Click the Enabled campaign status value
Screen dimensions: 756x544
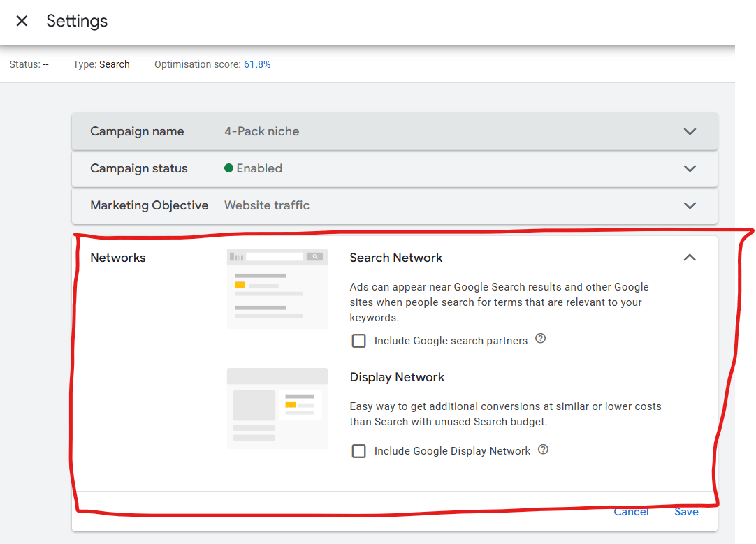tap(259, 168)
